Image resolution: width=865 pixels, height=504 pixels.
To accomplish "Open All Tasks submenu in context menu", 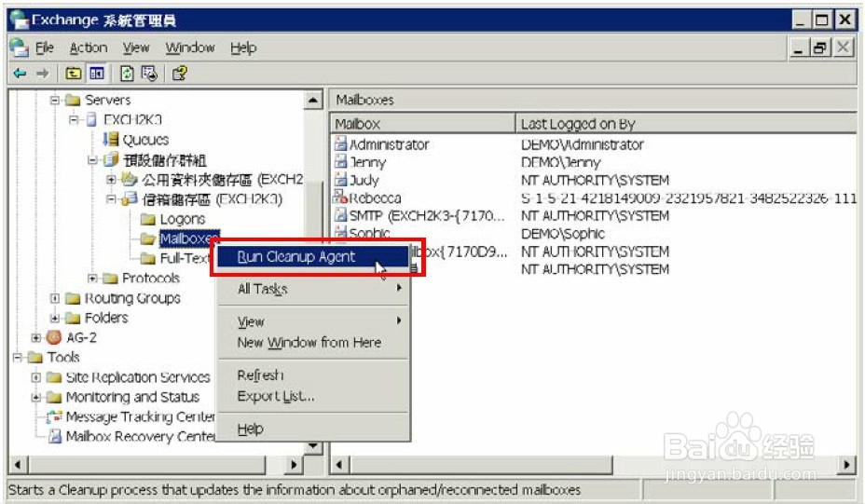I will coord(313,289).
